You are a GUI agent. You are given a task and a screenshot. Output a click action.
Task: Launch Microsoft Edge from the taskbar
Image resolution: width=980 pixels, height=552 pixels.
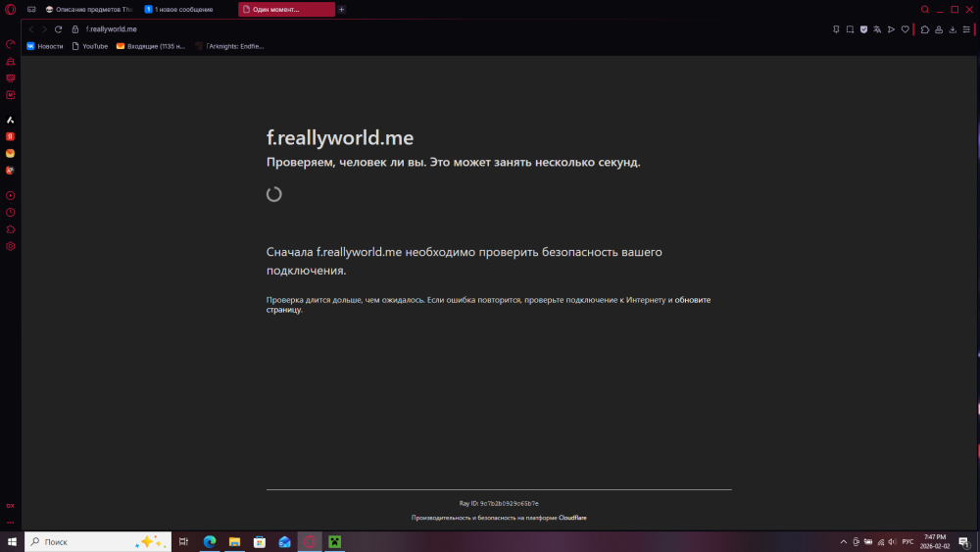[x=210, y=542]
